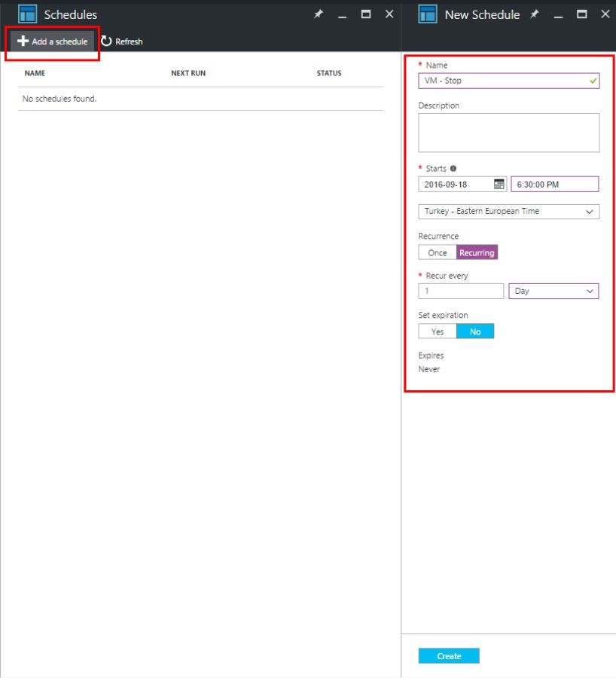Open the calendar date picker icon
This screenshot has width=616, height=678.
coord(499,185)
